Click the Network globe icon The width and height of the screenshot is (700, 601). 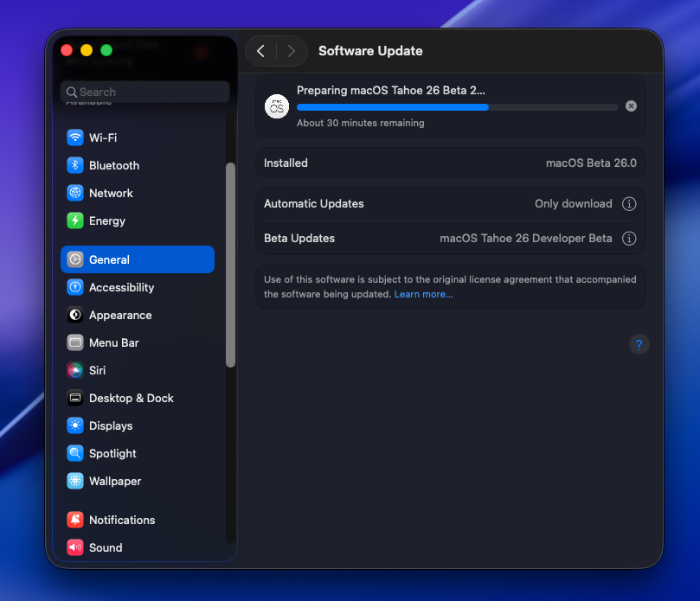[75, 193]
